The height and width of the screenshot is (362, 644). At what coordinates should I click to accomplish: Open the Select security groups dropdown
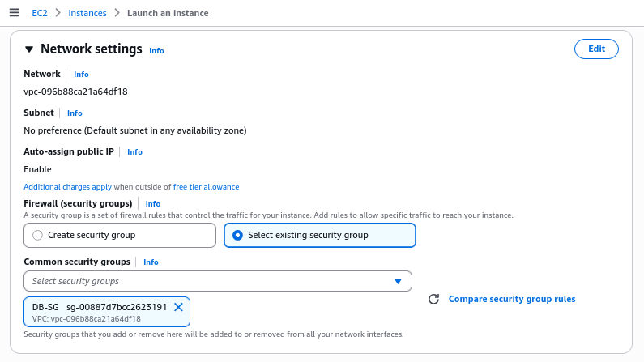[x=218, y=281]
